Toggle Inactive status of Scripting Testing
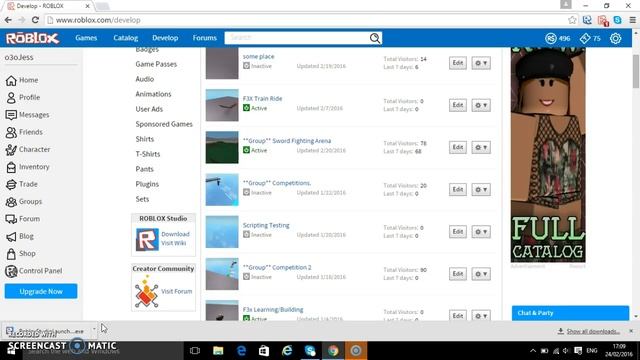Image resolution: width=640 pixels, height=360 pixels. coord(247,234)
